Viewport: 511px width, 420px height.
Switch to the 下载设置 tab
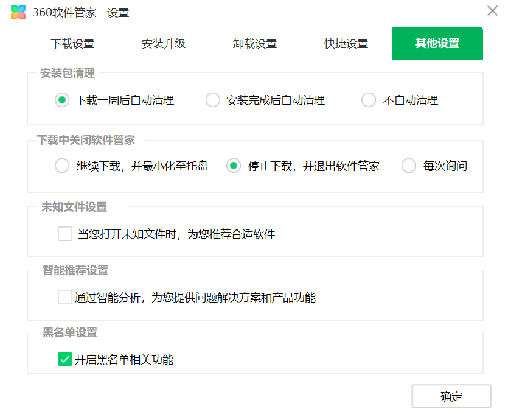(x=72, y=43)
